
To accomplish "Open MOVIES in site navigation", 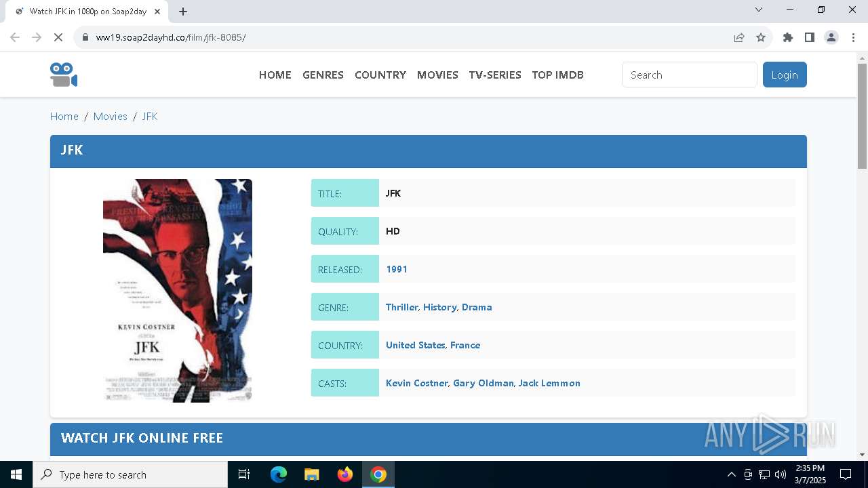I will [437, 75].
